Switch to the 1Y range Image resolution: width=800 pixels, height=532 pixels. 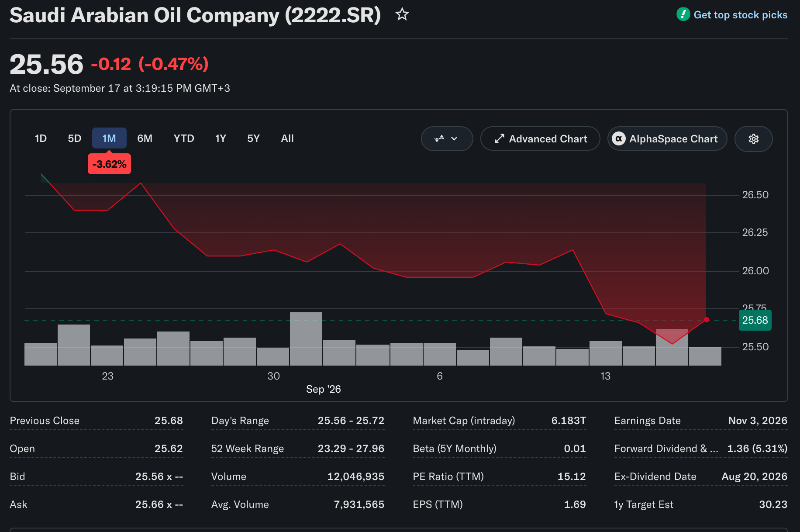point(221,138)
